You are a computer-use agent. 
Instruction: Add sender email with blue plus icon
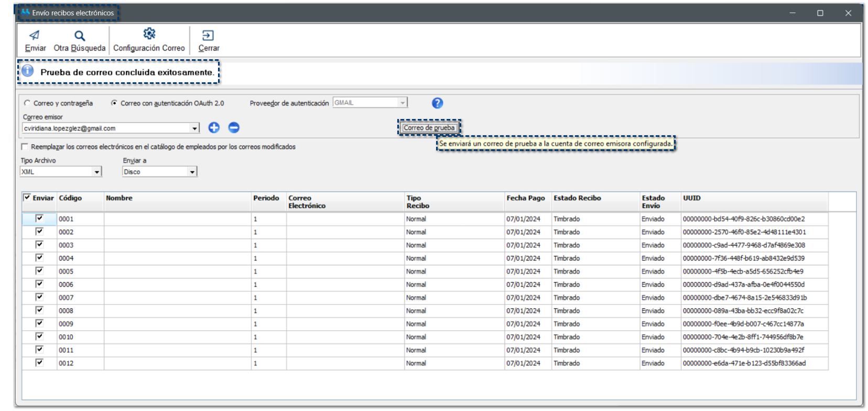[214, 127]
